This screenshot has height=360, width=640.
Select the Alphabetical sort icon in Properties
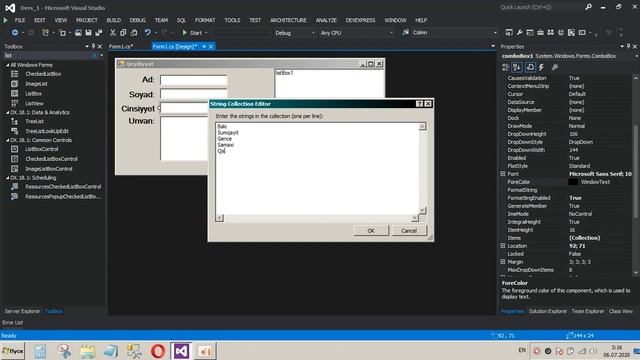(x=517, y=67)
